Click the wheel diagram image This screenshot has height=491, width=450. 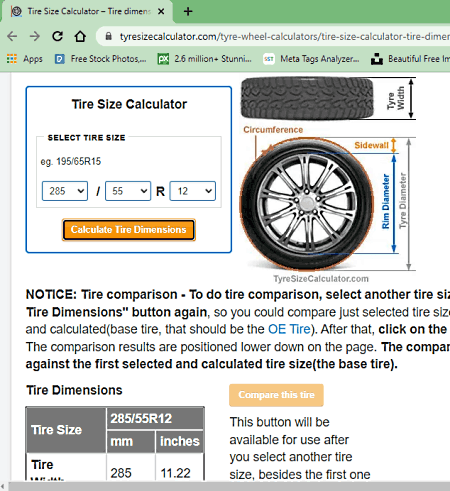[x=307, y=204]
